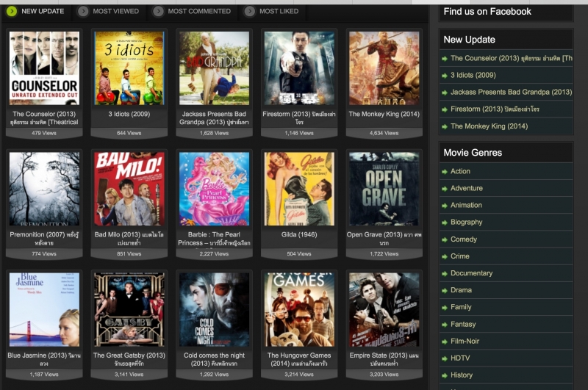Open the Premonition movie poster
The width and height of the screenshot is (588, 390).
(x=44, y=189)
